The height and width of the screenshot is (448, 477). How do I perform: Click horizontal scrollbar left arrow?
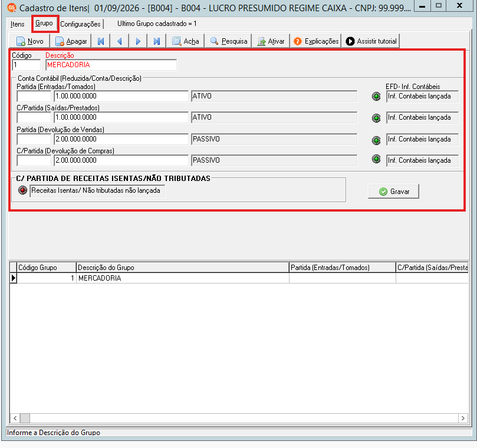(x=15, y=418)
